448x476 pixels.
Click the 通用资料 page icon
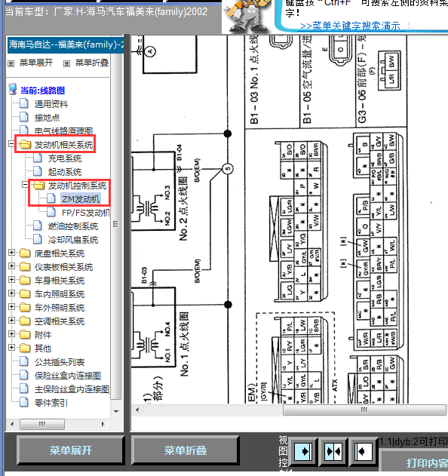click(24, 104)
